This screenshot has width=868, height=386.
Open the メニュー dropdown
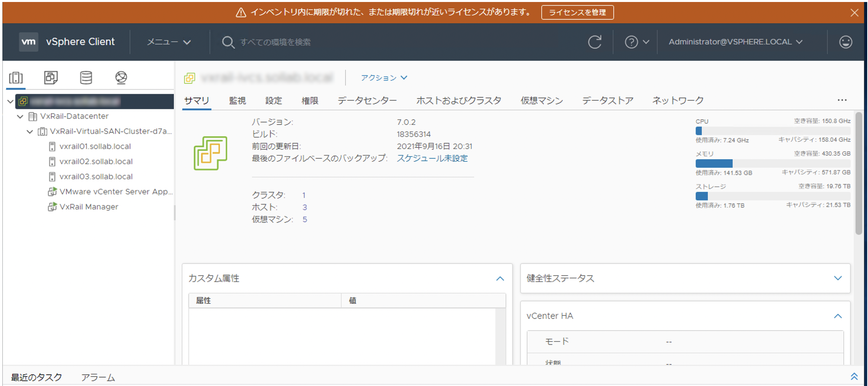(x=168, y=42)
